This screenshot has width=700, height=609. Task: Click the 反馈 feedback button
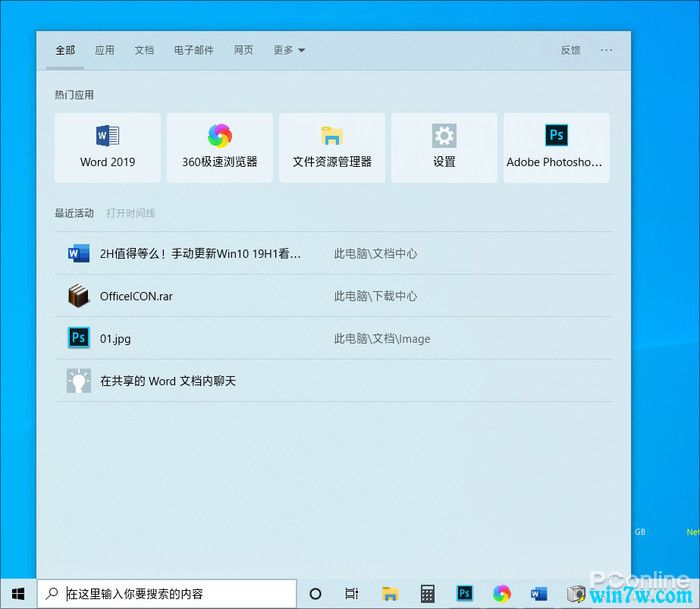point(571,50)
